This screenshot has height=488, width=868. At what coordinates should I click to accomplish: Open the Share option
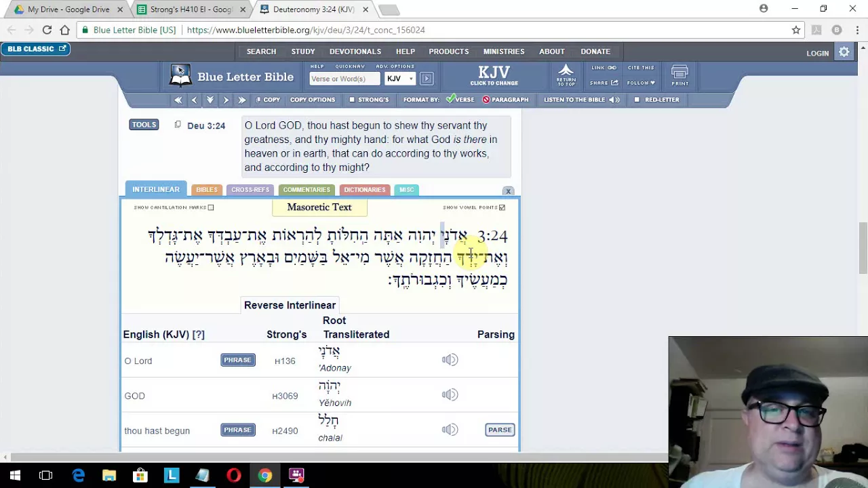604,83
